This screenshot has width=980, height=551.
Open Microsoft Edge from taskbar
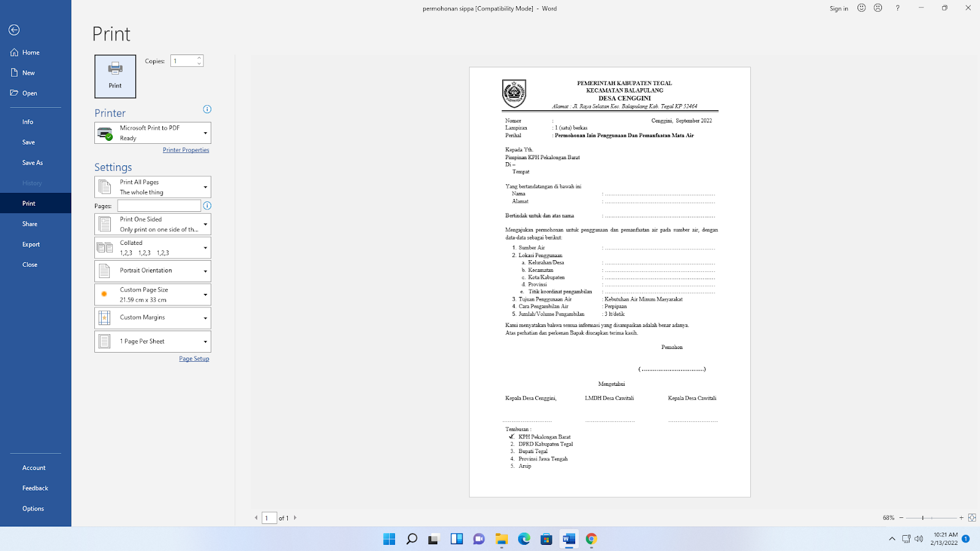click(x=524, y=539)
